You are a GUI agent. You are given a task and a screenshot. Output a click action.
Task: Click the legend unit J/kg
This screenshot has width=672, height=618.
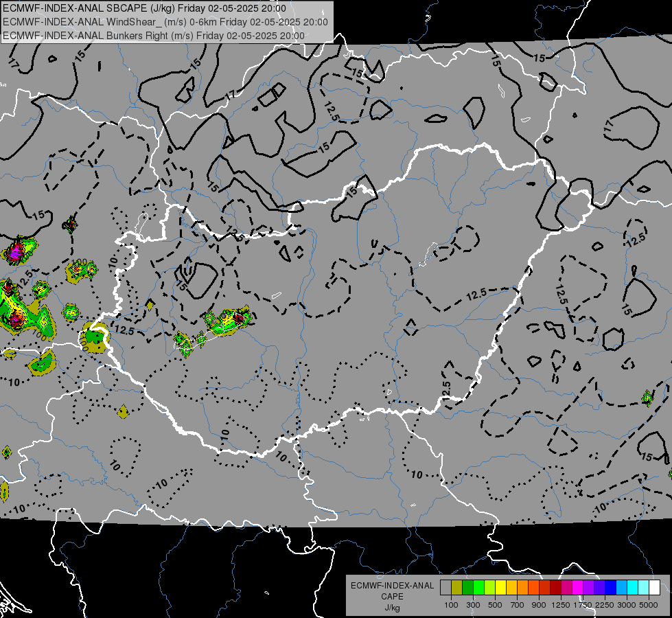tap(392, 608)
